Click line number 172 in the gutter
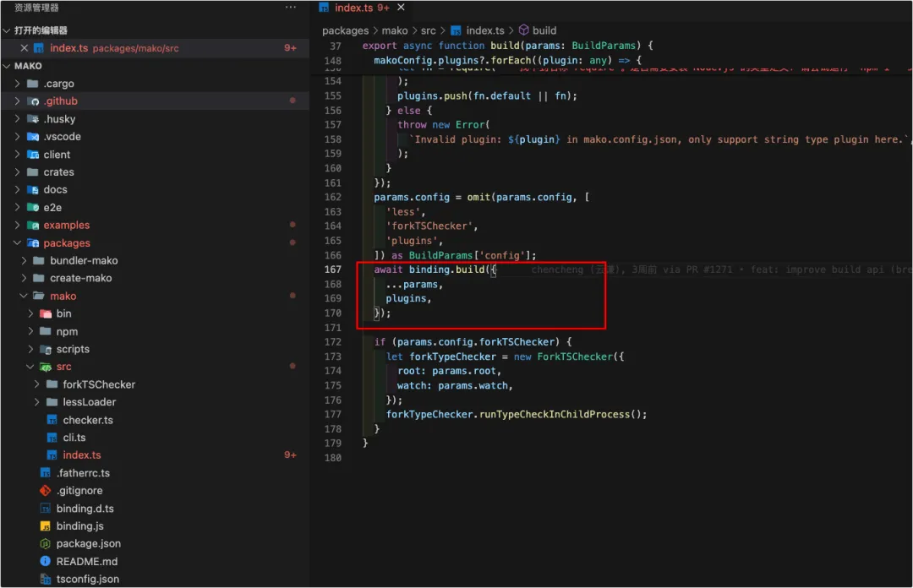The height and width of the screenshot is (588, 913). click(x=332, y=342)
